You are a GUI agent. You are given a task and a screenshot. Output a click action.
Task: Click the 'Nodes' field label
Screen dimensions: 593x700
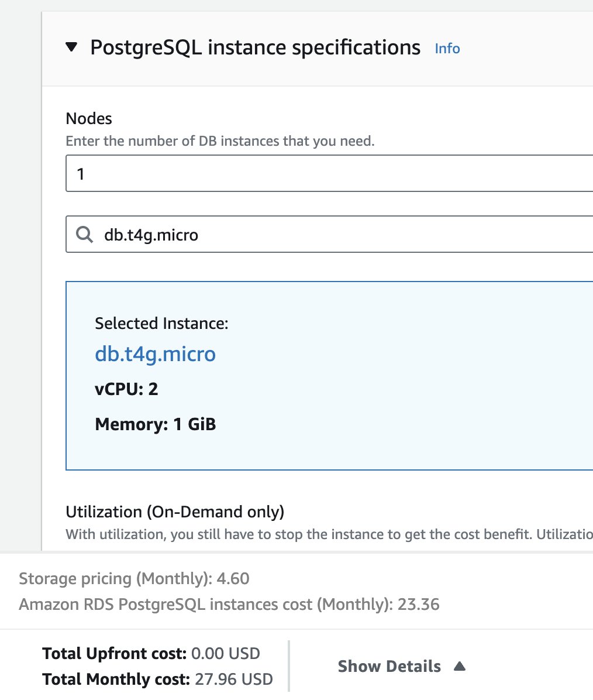pos(89,118)
